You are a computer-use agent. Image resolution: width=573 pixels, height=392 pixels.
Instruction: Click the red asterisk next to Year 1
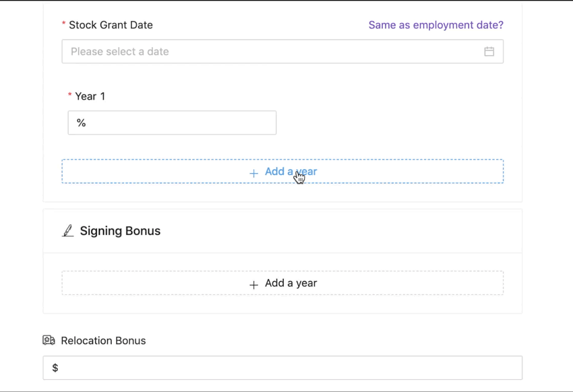point(70,96)
